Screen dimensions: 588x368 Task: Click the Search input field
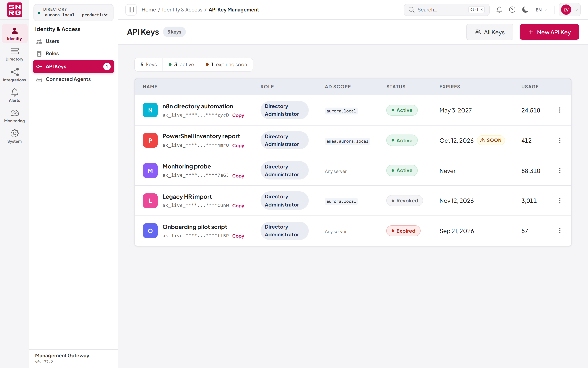[x=446, y=10]
